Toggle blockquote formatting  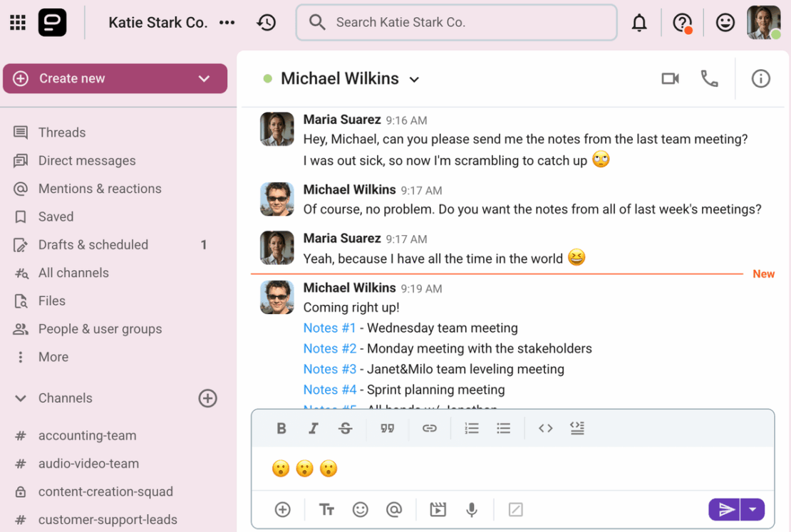(387, 428)
